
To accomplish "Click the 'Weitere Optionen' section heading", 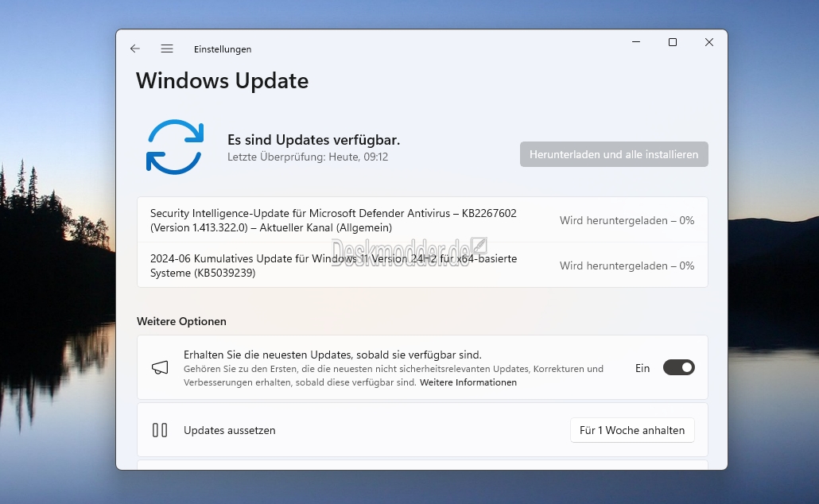I will (x=181, y=321).
